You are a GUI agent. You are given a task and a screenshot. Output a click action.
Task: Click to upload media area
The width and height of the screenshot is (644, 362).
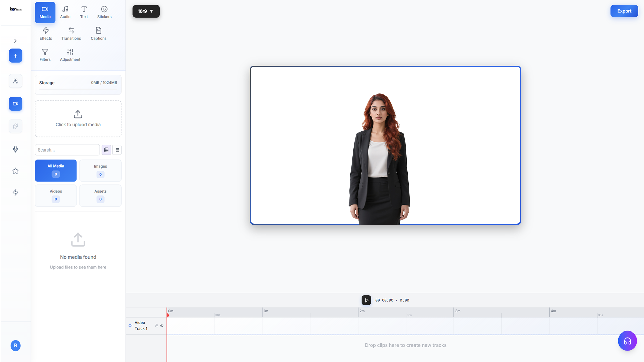[78, 119]
